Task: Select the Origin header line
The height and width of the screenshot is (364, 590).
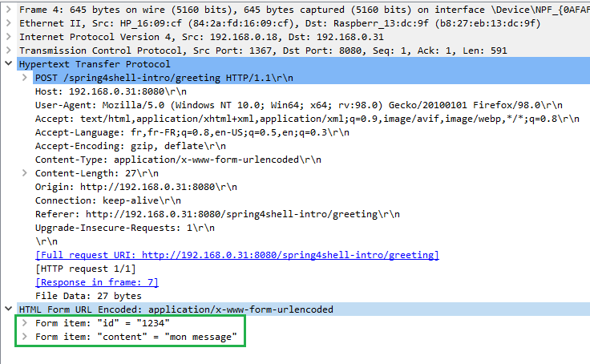Action: [135, 187]
